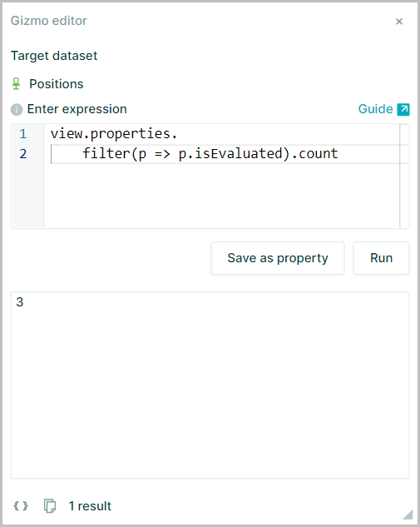
Task: Copy result with the copy icon
Action: click(50, 506)
